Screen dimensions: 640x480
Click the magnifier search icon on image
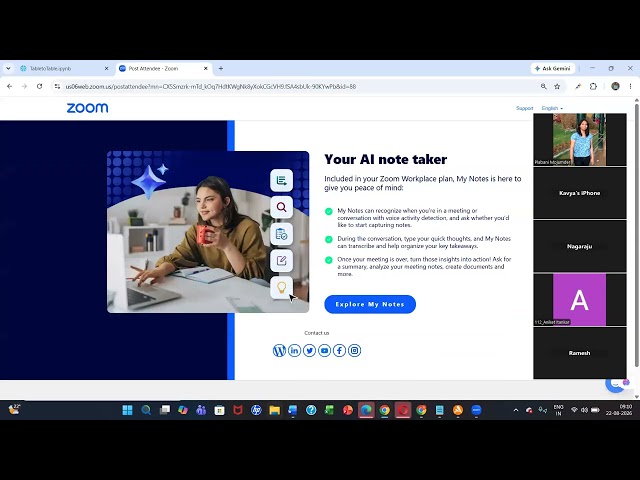click(281, 207)
